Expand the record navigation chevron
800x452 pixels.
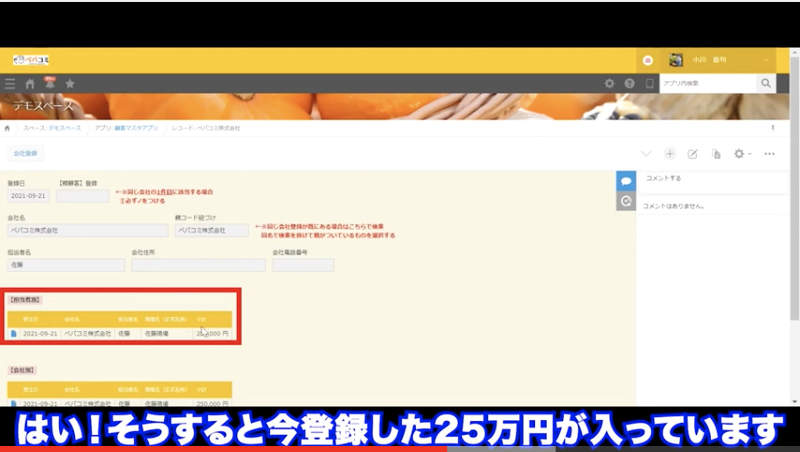point(645,154)
